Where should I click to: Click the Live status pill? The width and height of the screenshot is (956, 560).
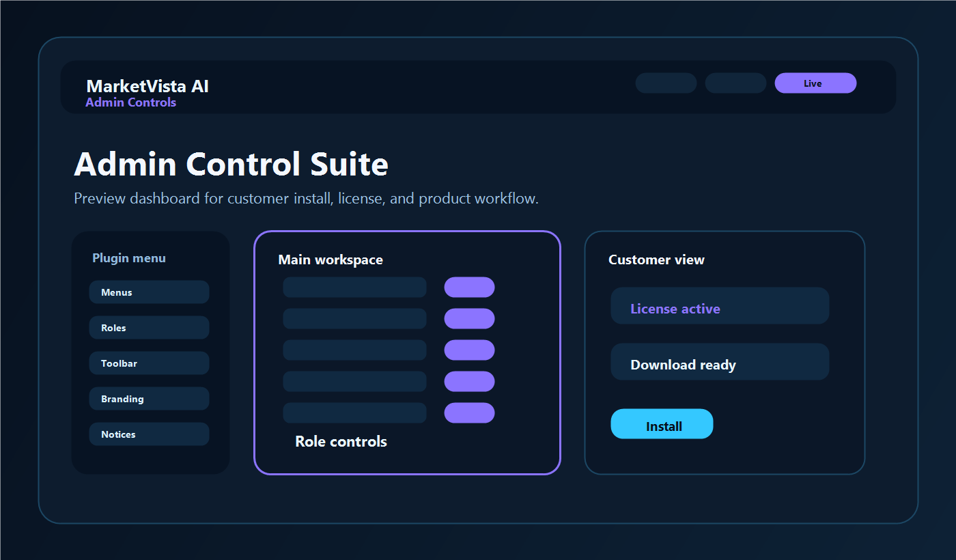pyautogui.click(x=815, y=83)
